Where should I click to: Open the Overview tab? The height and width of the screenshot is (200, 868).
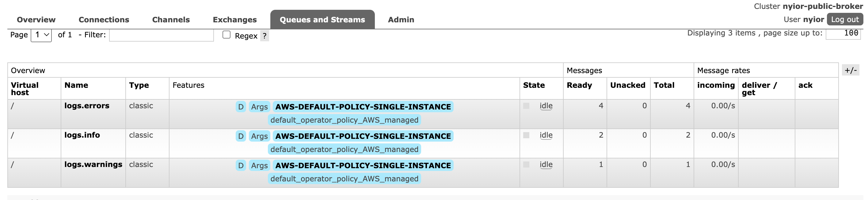pos(36,20)
